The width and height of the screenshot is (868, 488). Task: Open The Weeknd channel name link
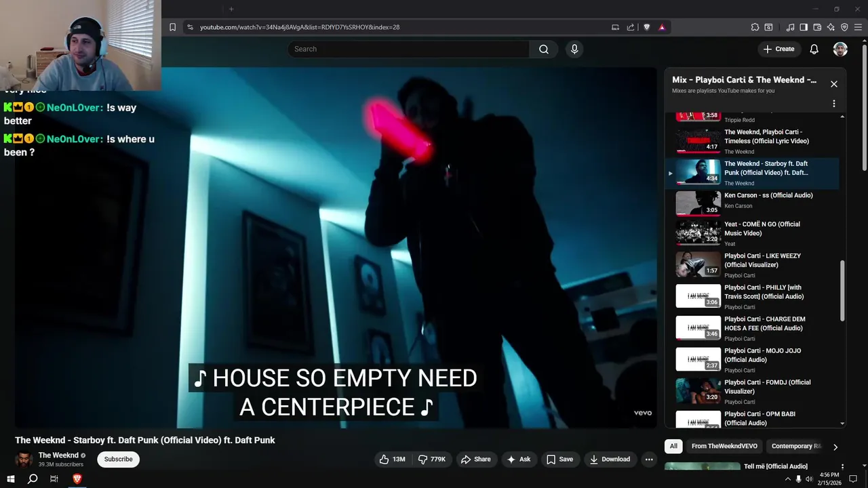click(58, 455)
